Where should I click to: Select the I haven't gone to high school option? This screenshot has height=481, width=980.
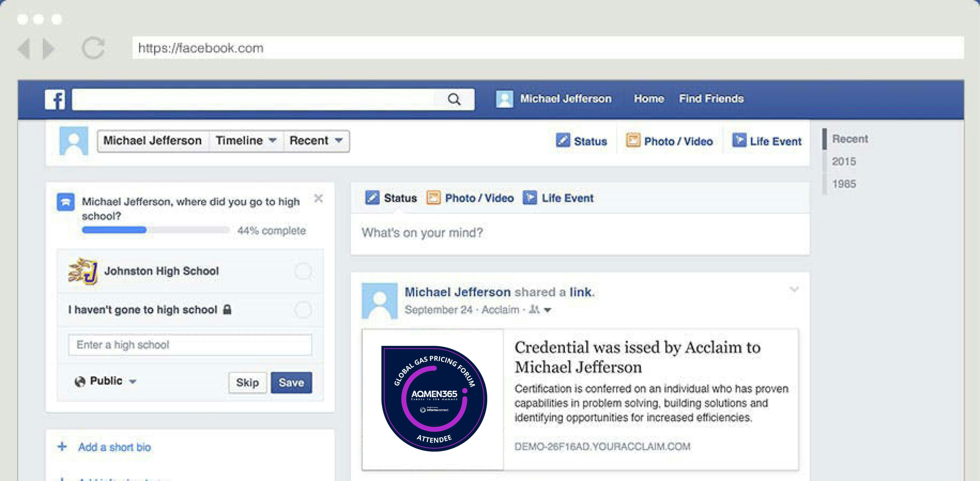point(303,310)
